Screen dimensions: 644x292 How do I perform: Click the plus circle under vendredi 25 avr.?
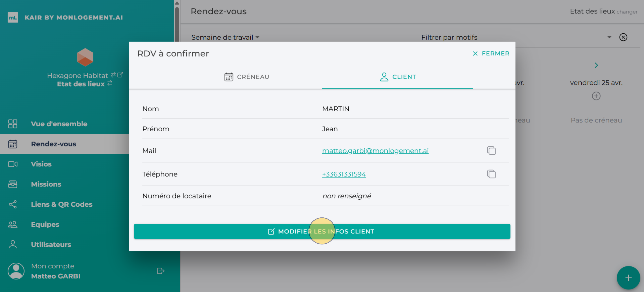(596, 96)
